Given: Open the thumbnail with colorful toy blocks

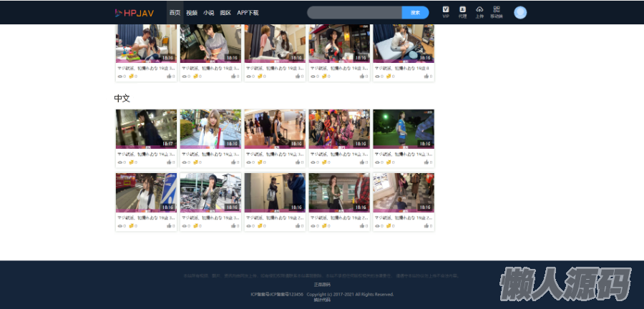Looking at the screenshot, I should point(146,43).
